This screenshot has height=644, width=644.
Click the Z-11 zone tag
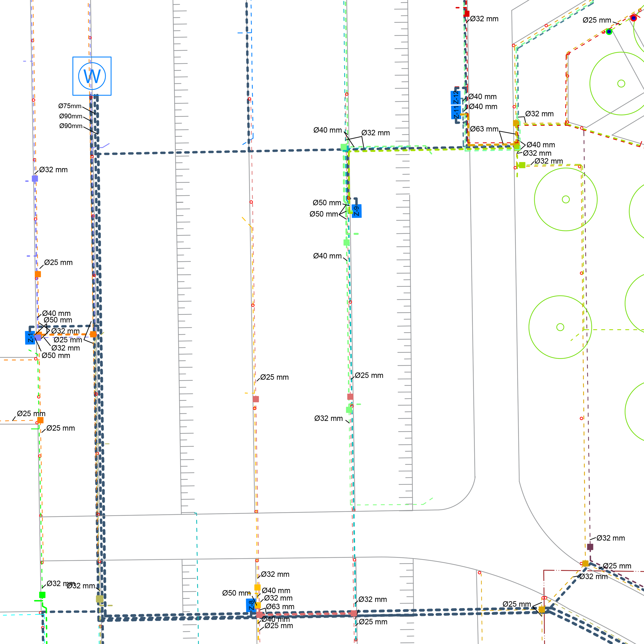(x=456, y=112)
